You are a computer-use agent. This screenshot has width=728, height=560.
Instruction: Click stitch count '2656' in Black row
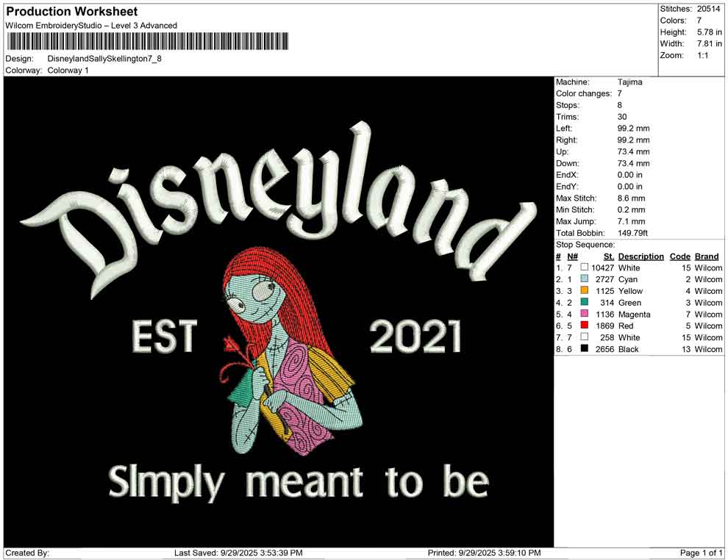[x=605, y=349]
